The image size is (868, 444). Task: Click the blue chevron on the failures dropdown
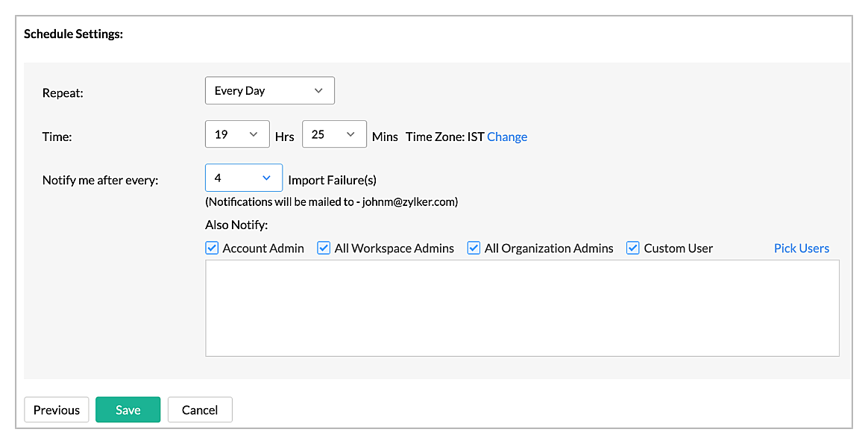tap(265, 178)
